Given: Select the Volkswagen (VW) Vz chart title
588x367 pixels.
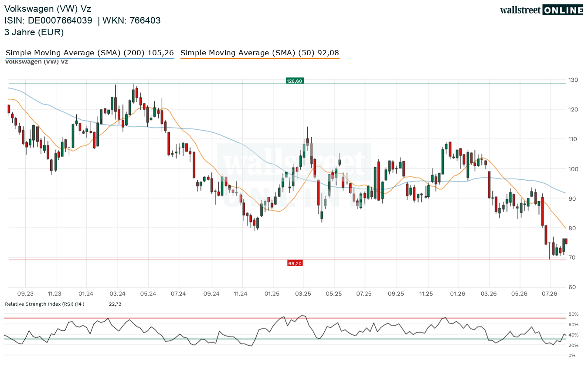Looking at the screenshot, I should 48,9.
